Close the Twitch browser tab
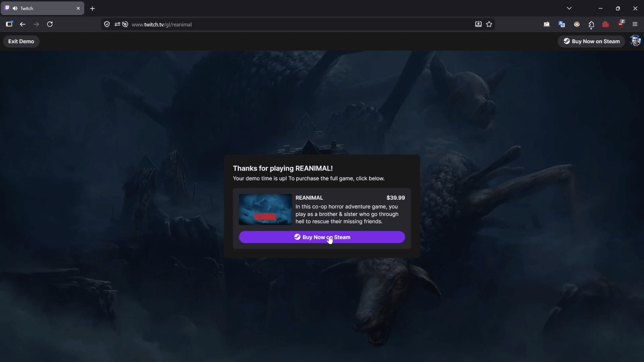This screenshot has width=644, height=362. pos(78,8)
